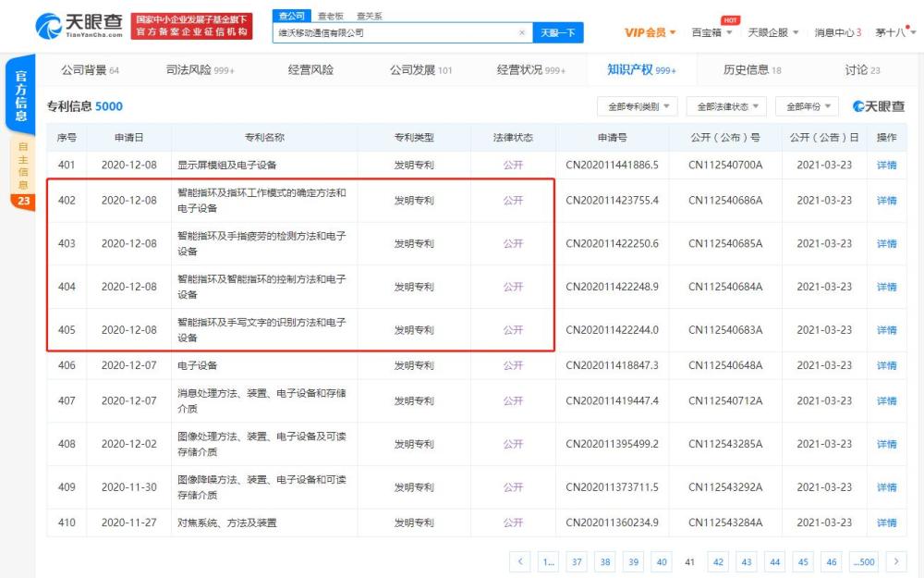The height and width of the screenshot is (578, 924).
Task: Open the 公司发展 tab
Action: (x=420, y=70)
